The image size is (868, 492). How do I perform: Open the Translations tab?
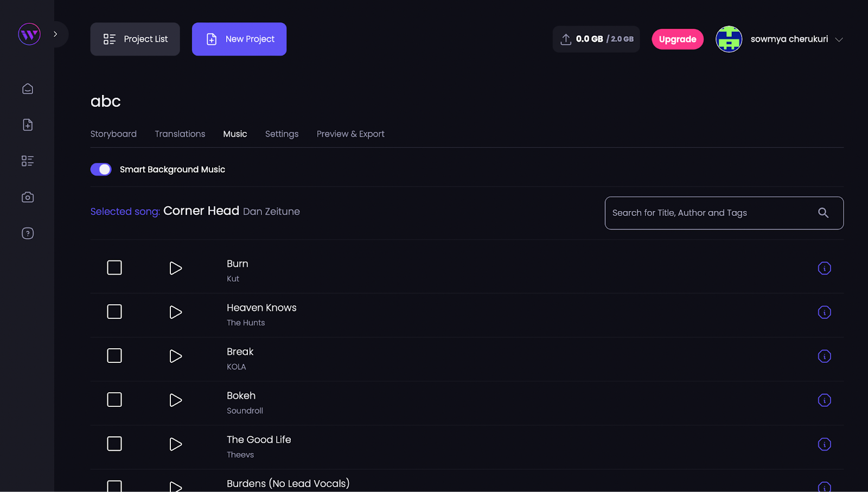180,134
